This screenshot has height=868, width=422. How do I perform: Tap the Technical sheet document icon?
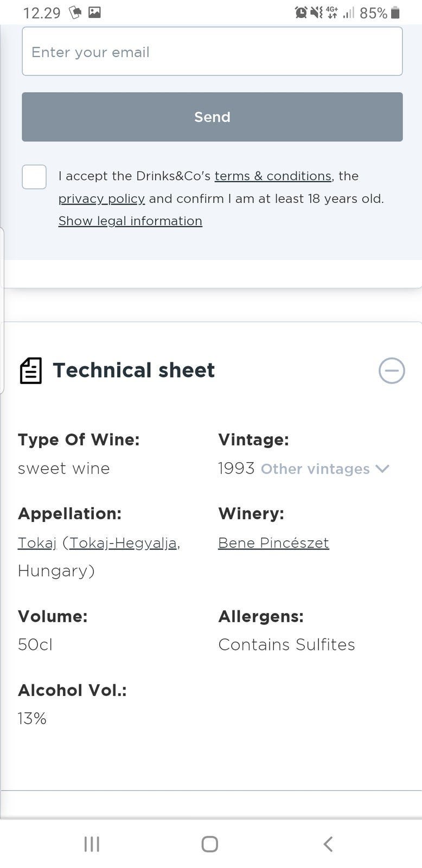point(31,371)
